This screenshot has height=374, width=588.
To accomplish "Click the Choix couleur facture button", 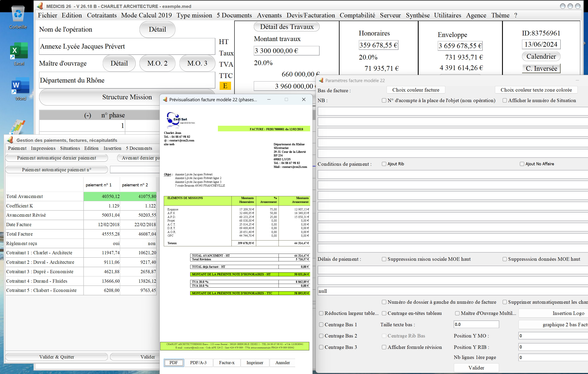I will (x=415, y=90).
